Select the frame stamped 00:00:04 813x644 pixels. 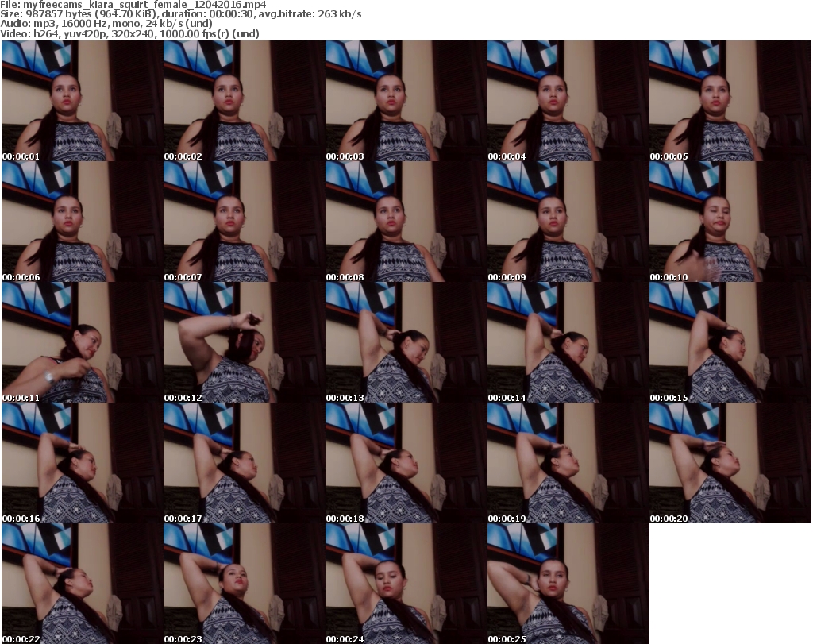coord(568,101)
